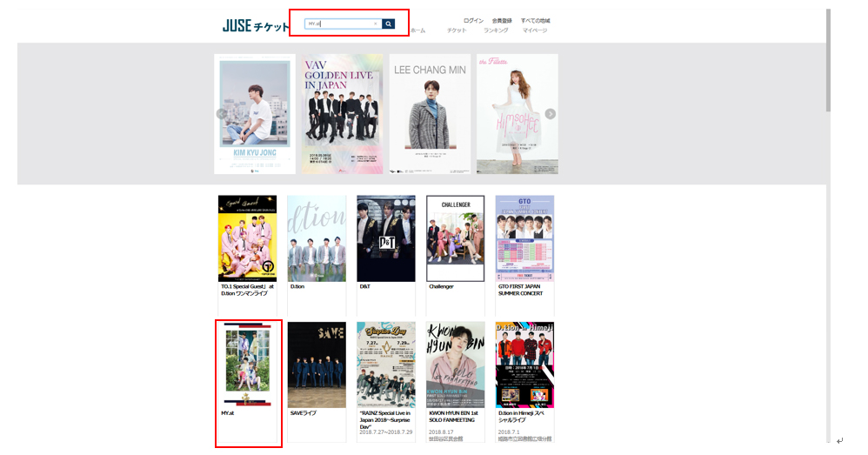The height and width of the screenshot is (455, 868).
Task: Open the MY.st event poster thumbnail
Action: coord(248,365)
